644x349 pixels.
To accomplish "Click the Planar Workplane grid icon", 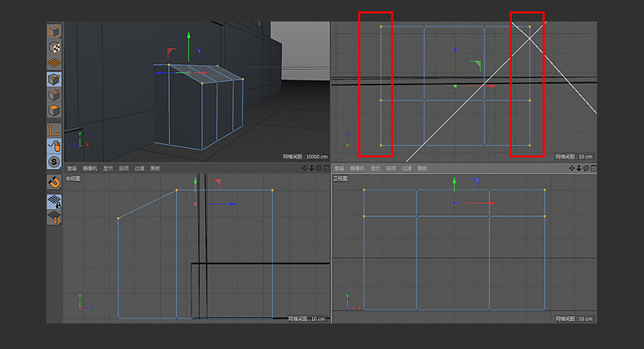I will click(54, 217).
